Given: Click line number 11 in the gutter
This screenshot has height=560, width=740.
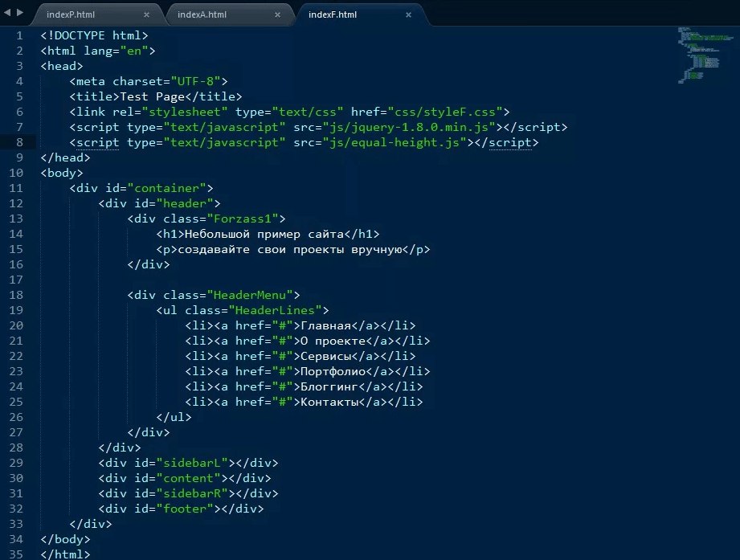Looking at the screenshot, I should pyautogui.click(x=17, y=188).
